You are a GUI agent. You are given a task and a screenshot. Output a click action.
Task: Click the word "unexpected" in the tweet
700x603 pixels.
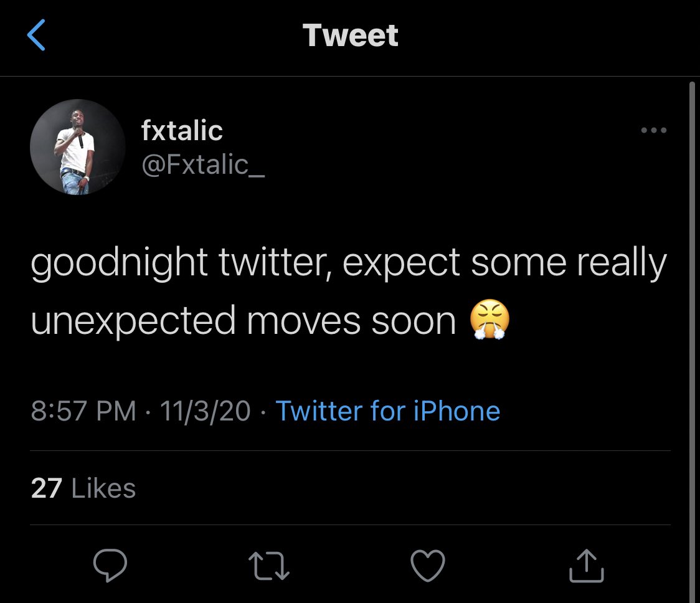[133, 321]
